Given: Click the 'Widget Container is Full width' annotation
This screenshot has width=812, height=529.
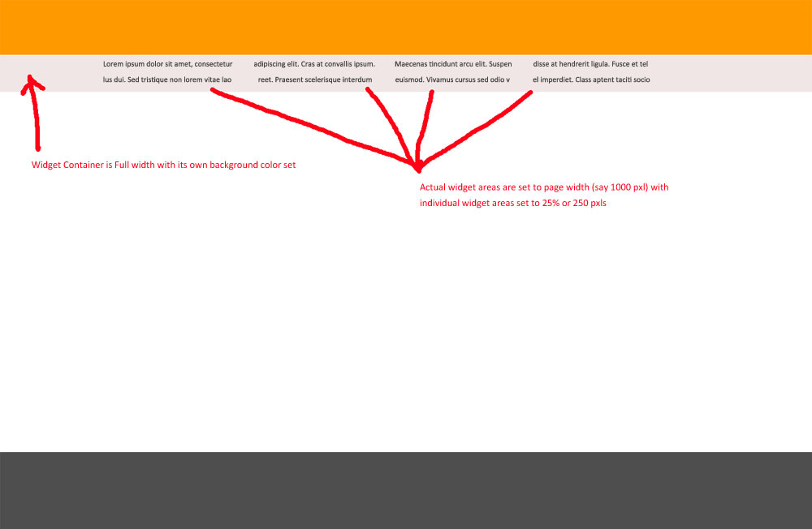Looking at the screenshot, I should (x=164, y=165).
